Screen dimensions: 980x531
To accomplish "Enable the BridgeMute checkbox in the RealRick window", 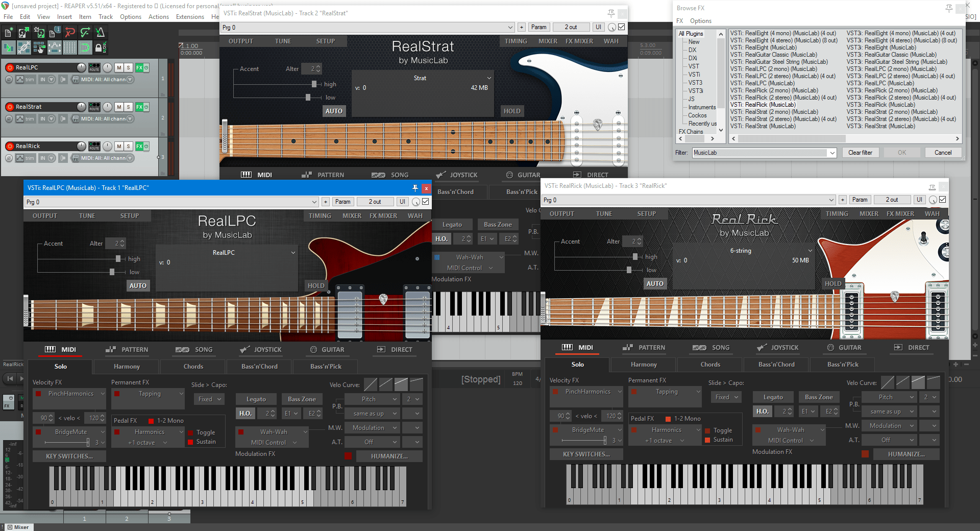I will click(x=555, y=430).
